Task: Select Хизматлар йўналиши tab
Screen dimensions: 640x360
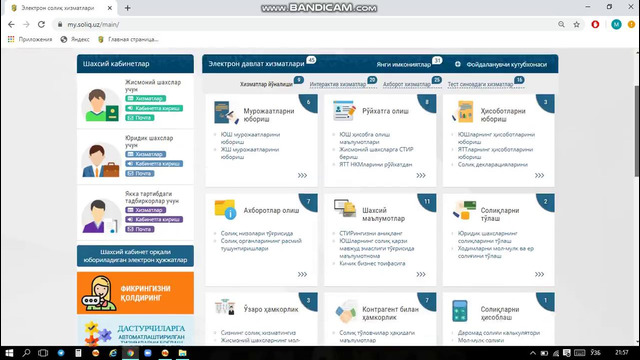Action: [266, 84]
